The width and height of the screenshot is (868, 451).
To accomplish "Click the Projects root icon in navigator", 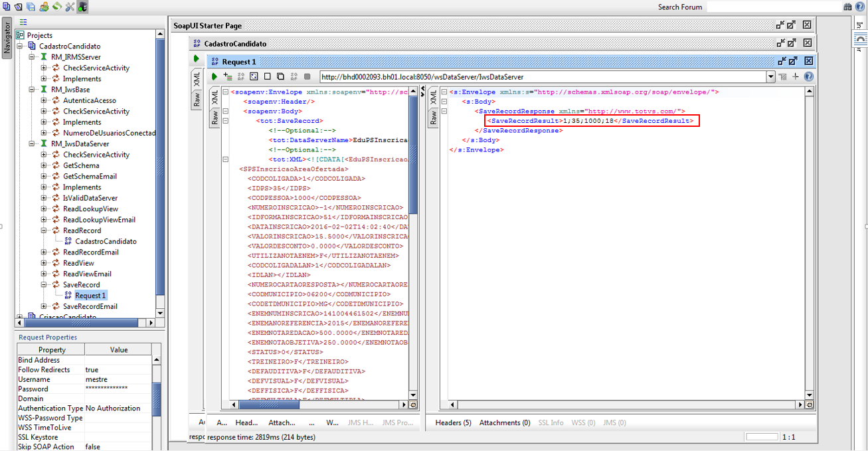I will pyautogui.click(x=21, y=35).
